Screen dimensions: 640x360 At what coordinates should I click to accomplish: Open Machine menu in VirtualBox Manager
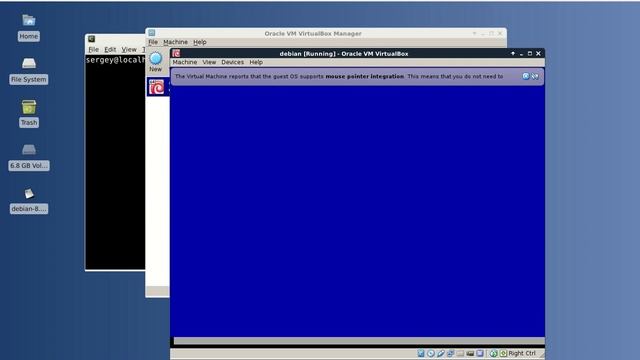point(176,42)
